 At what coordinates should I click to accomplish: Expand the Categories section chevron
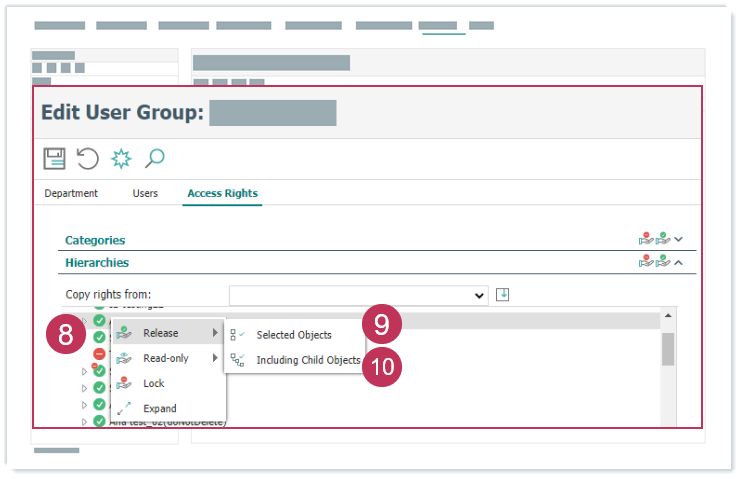coord(679,240)
